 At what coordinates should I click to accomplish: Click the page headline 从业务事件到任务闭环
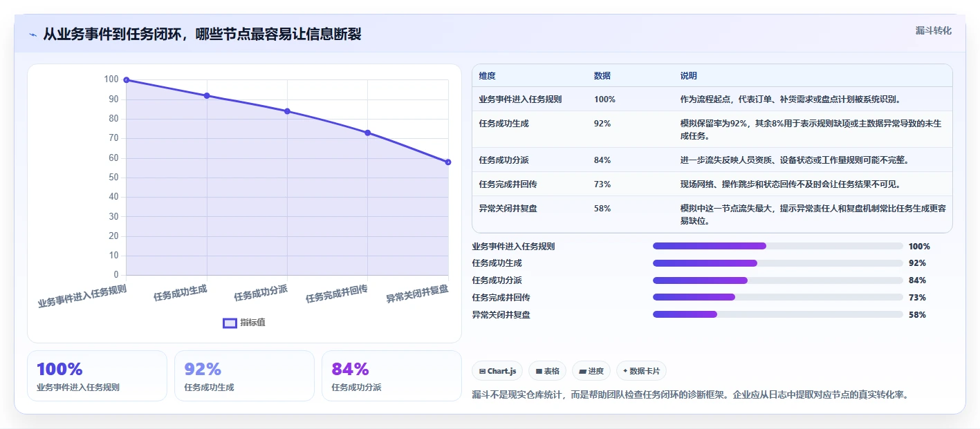point(202,35)
